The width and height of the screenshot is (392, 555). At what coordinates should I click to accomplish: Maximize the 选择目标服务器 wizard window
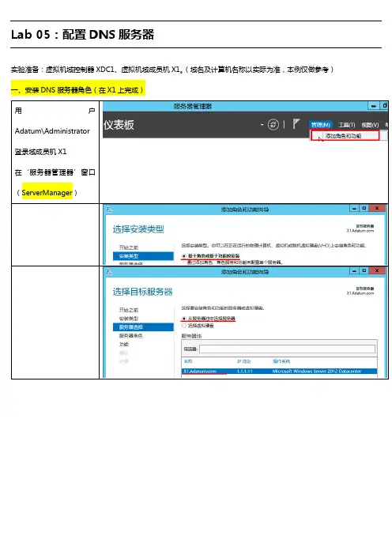pyautogui.click(x=364, y=270)
